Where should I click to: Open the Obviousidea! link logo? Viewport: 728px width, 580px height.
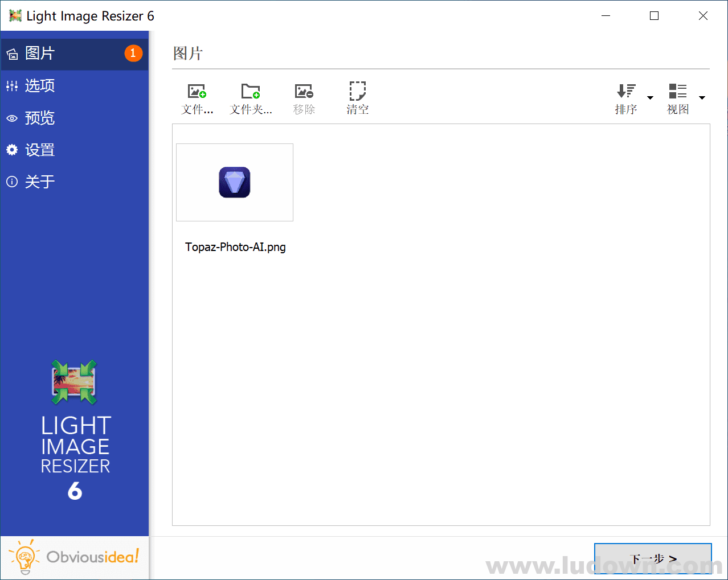point(74,557)
